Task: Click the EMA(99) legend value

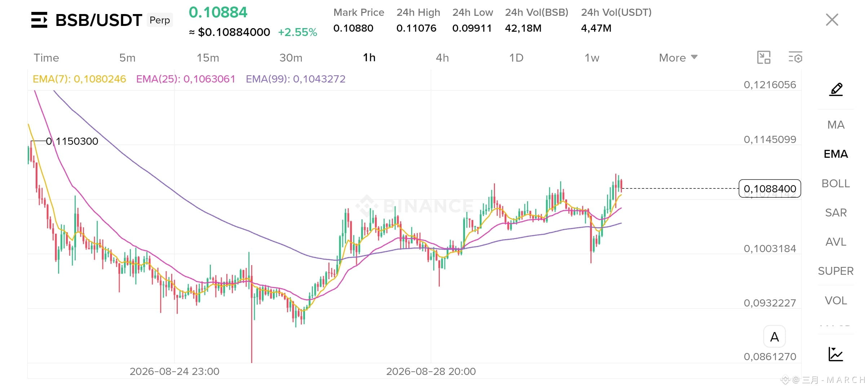Action: (x=296, y=79)
